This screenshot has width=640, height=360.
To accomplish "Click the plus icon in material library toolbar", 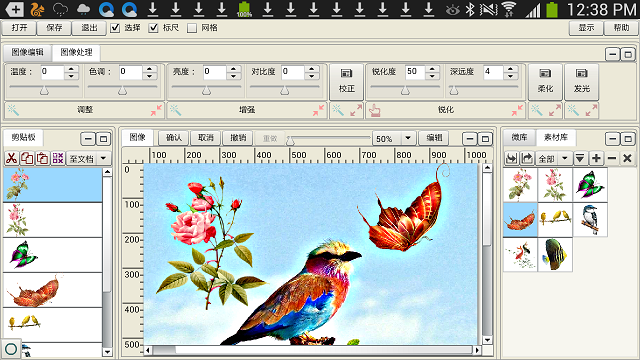I will tap(596, 158).
